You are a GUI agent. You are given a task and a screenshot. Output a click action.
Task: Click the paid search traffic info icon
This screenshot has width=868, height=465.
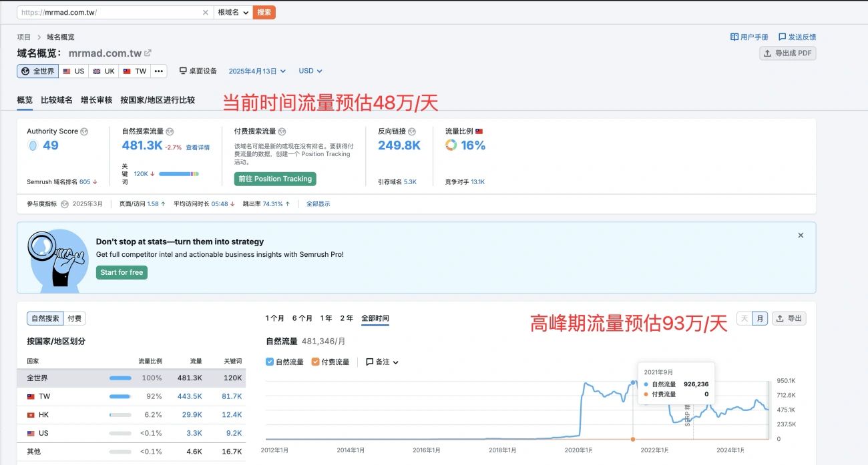pos(282,131)
